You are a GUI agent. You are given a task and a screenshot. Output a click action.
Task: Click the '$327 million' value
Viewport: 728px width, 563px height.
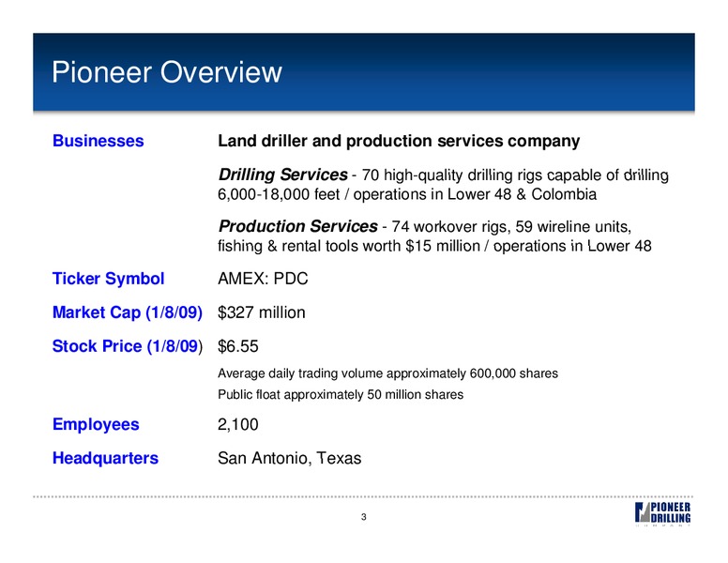(x=262, y=312)
